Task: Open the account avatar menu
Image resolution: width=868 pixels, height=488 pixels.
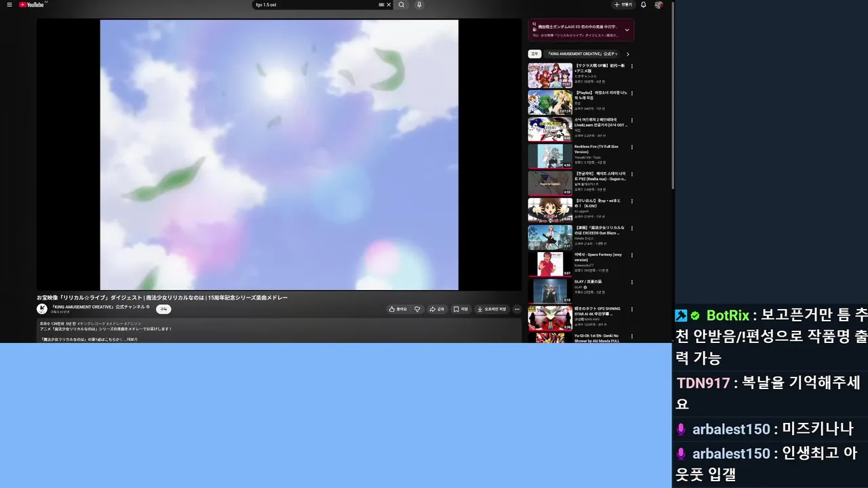Action: [658, 5]
